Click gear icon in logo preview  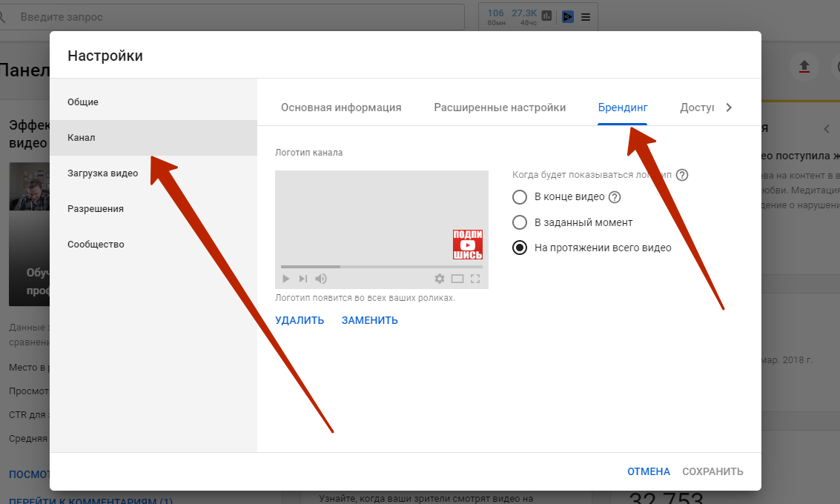(440, 279)
